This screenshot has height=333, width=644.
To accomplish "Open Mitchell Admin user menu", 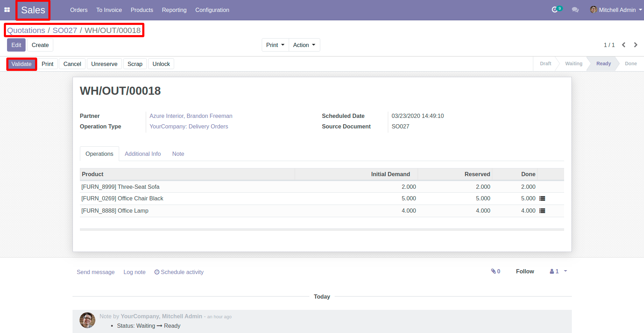I will pos(616,10).
